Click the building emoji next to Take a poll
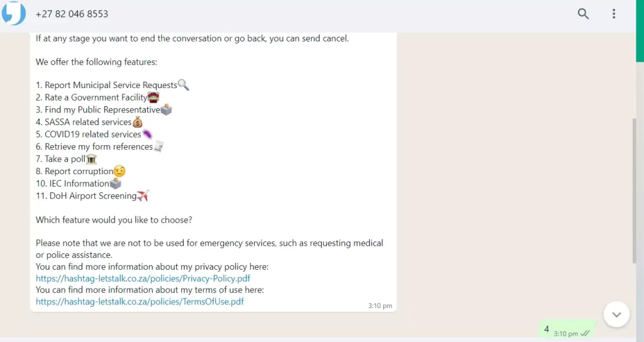The image size is (644, 342). pos(91,159)
